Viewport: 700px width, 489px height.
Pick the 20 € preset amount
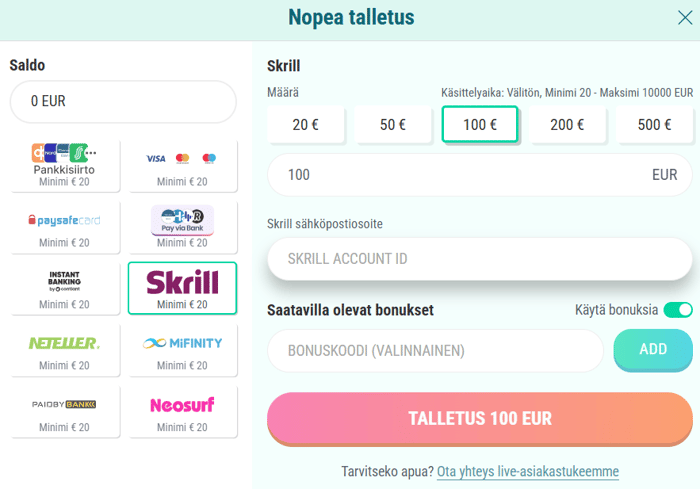coord(306,125)
